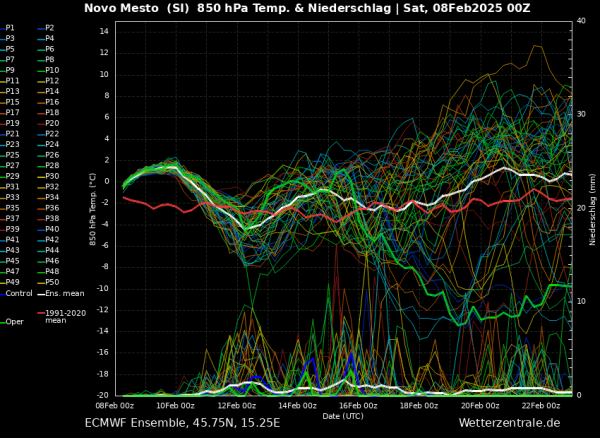Viewport: 600px width, 438px height.
Task: Click the P13 legend entry
Action: tap(10, 91)
